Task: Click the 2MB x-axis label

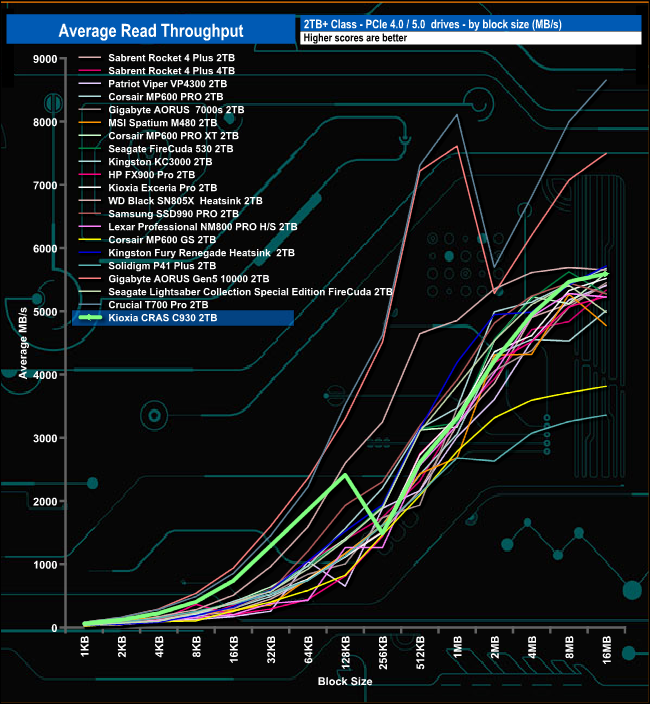Action: (495, 647)
